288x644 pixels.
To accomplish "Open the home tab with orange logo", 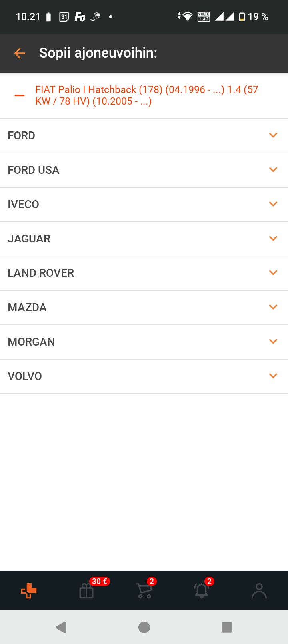I will point(29,590).
